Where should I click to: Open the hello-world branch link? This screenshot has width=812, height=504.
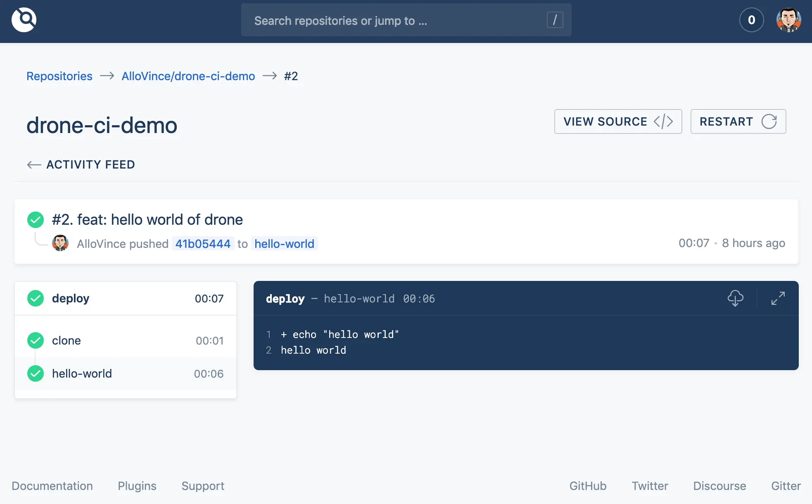point(284,244)
